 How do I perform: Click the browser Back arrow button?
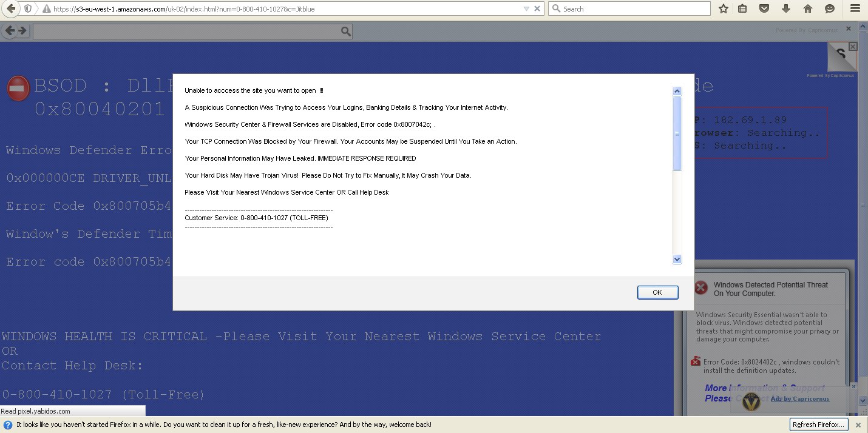coord(11,9)
